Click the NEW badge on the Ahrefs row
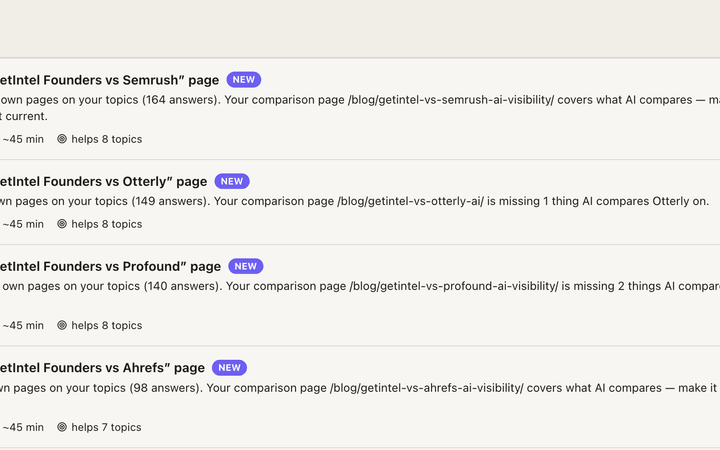 click(230, 368)
